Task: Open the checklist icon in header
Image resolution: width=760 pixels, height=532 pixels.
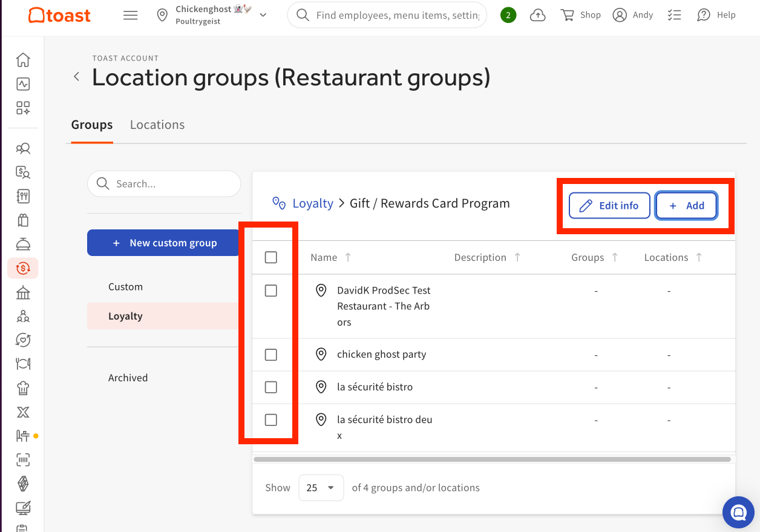Action: click(x=674, y=15)
